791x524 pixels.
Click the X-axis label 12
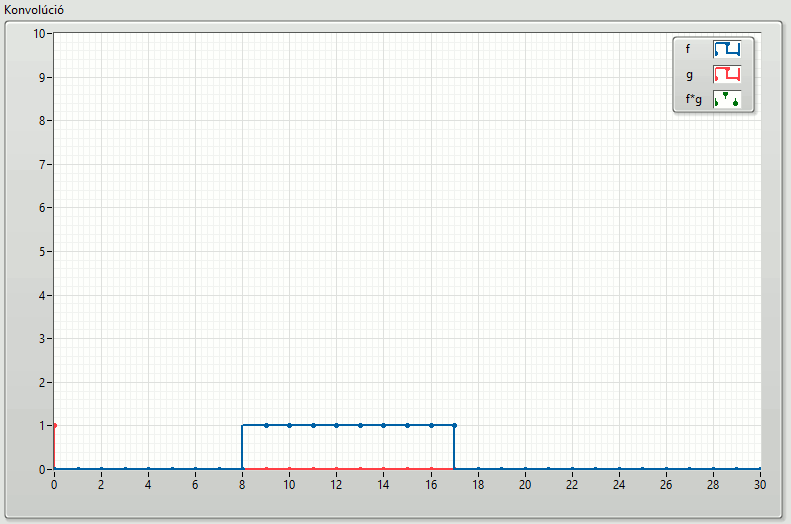click(336, 485)
